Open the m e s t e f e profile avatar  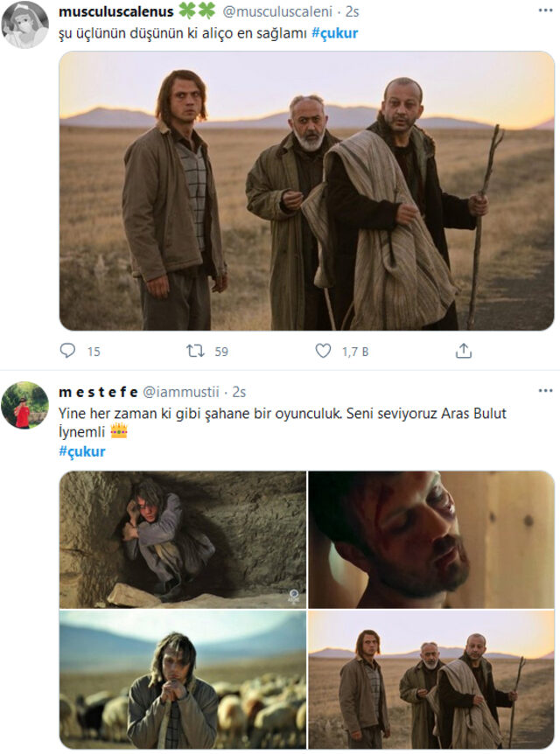pyautogui.click(x=24, y=405)
